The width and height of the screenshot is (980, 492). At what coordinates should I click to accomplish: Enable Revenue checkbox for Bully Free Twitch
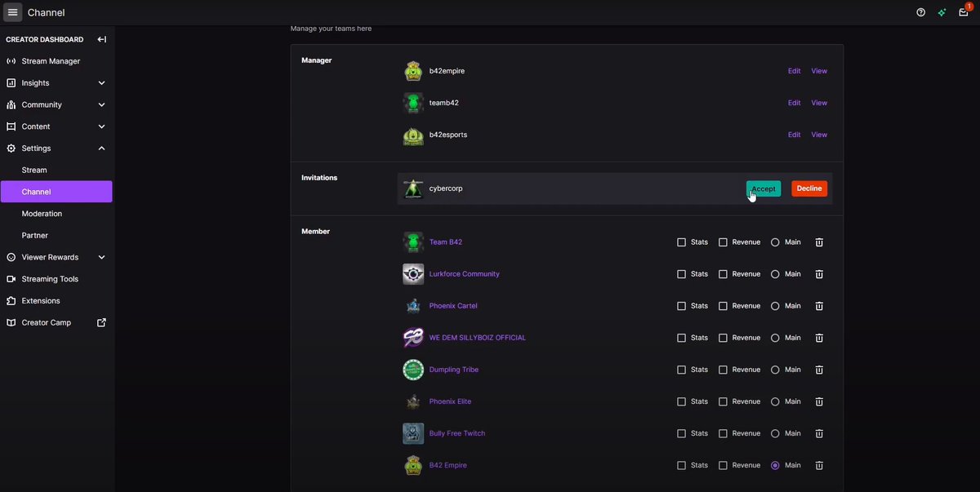[x=723, y=433]
